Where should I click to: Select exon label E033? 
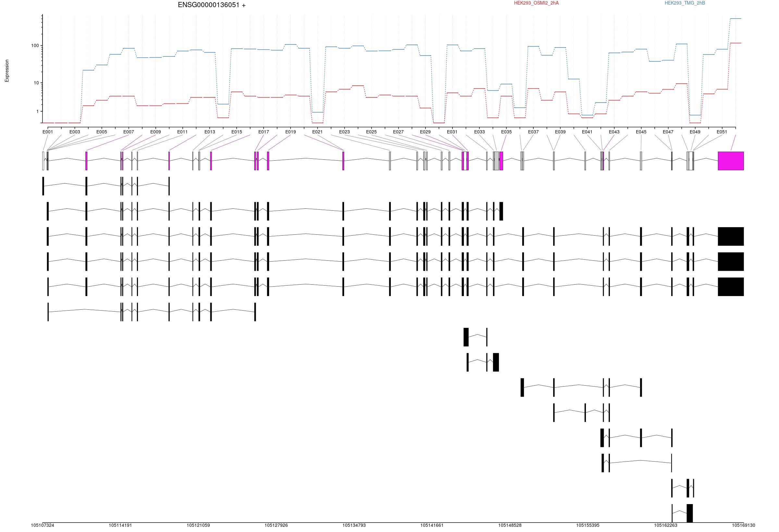coord(479,132)
